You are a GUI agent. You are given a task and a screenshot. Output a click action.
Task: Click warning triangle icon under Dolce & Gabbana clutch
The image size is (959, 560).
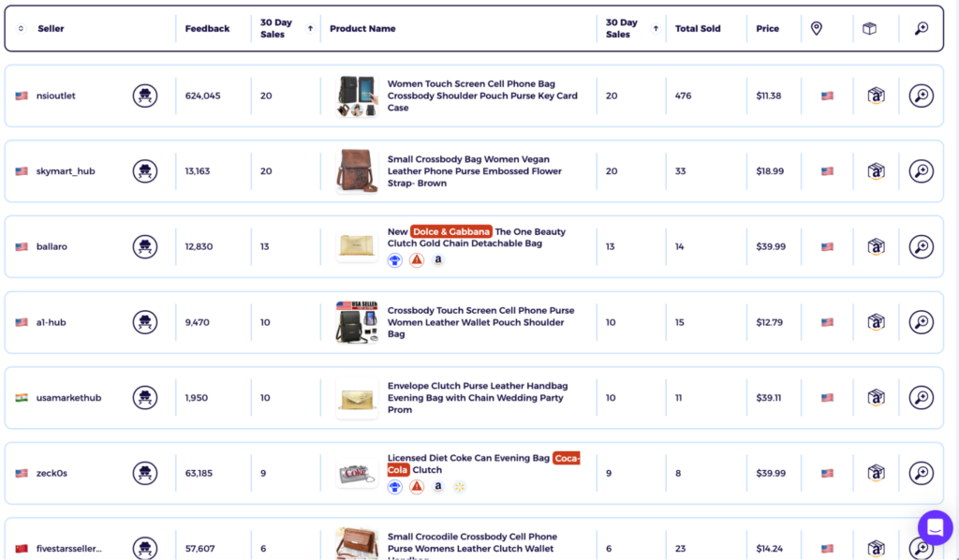click(417, 260)
